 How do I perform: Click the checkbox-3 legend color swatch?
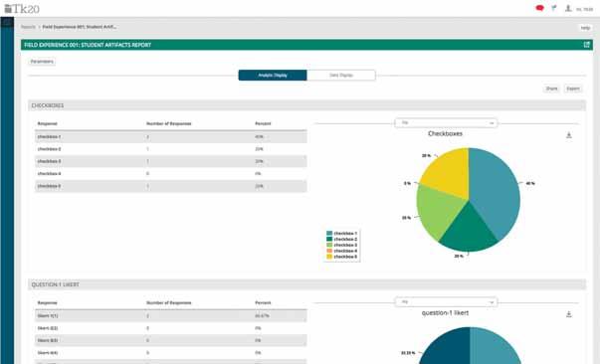tap(329, 245)
